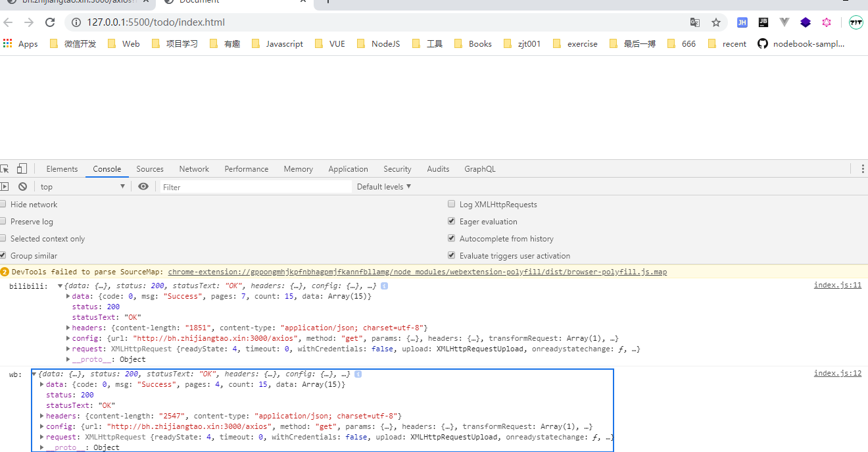Viewport: 868px width, 452px height.
Task: Open the index.js:11 source link
Action: click(837, 286)
